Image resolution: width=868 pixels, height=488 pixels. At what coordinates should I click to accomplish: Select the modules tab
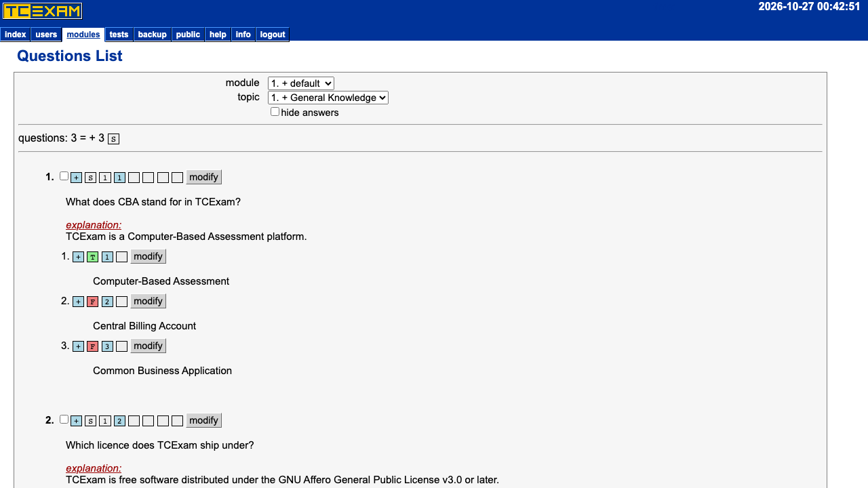(83, 35)
